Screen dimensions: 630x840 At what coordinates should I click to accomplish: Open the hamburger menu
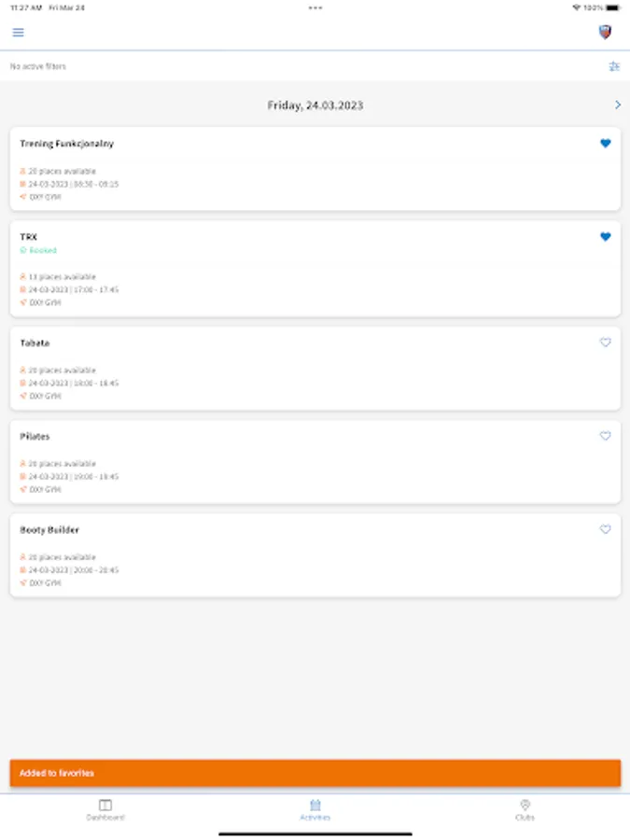click(18, 33)
